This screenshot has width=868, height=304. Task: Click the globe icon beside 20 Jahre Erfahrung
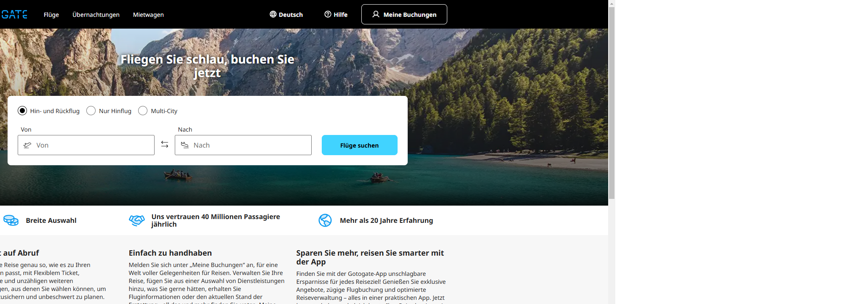[325, 220]
